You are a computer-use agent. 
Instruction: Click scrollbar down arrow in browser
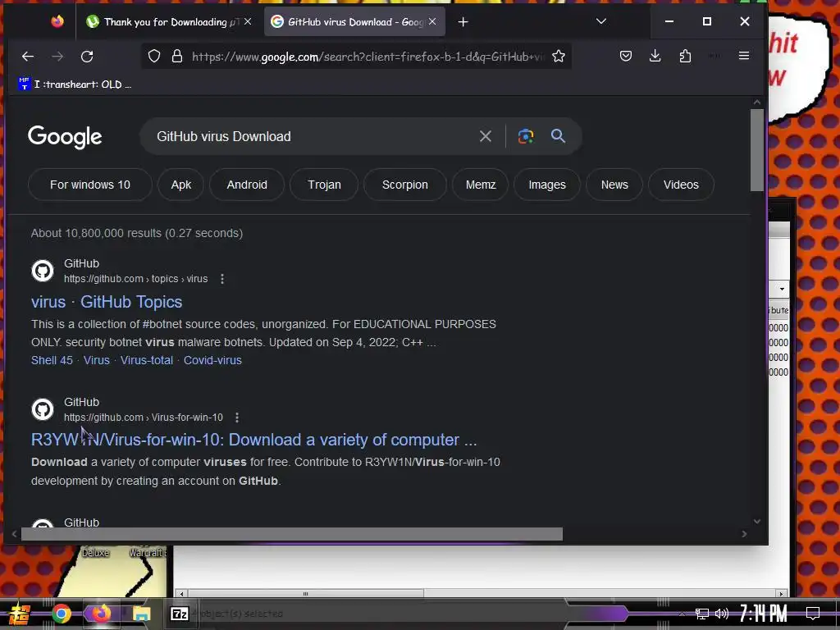click(756, 521)
